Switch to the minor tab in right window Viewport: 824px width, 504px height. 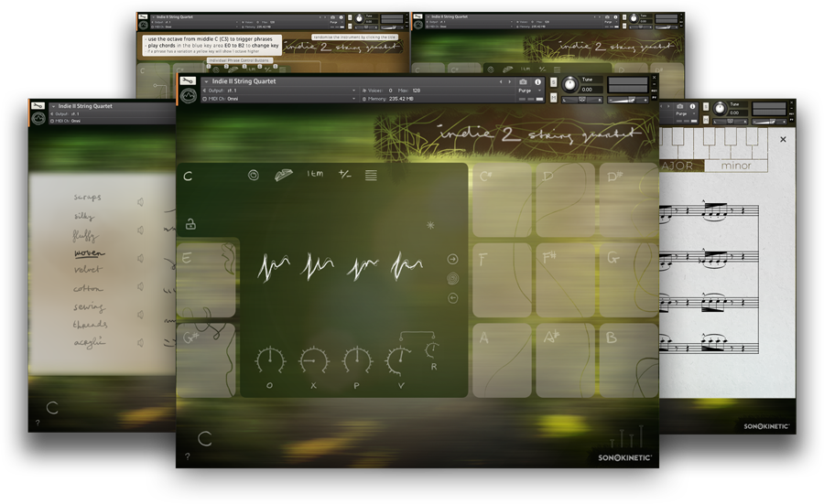click(x=736, y=166)
